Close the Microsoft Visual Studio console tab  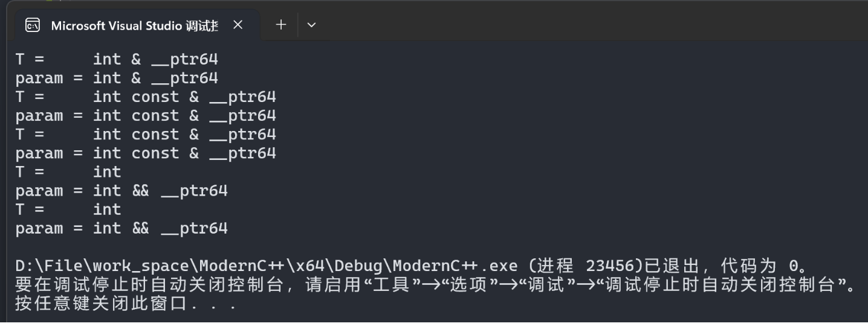coord(238,25)
